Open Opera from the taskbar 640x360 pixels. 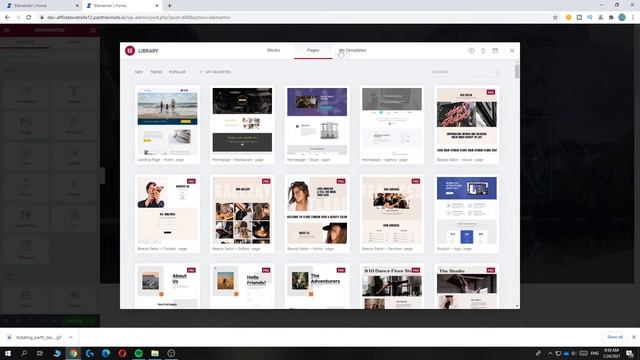(122, 353)
